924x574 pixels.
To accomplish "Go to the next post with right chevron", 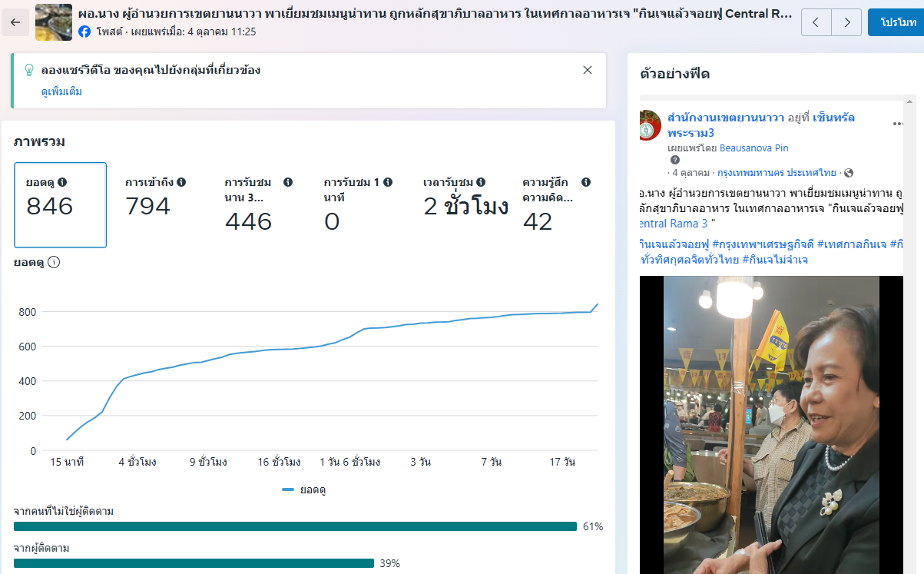I will tap(846, 22).
